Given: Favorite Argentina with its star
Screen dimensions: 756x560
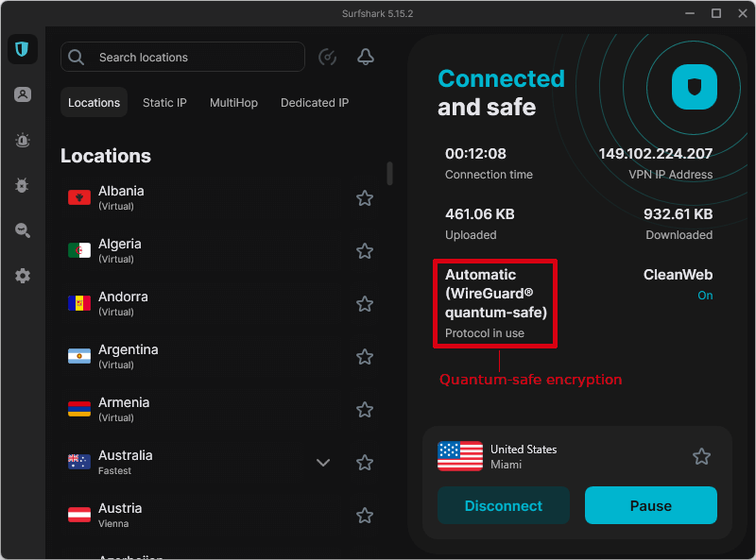Looking at the screenshot, I should (x=365, y=357).
